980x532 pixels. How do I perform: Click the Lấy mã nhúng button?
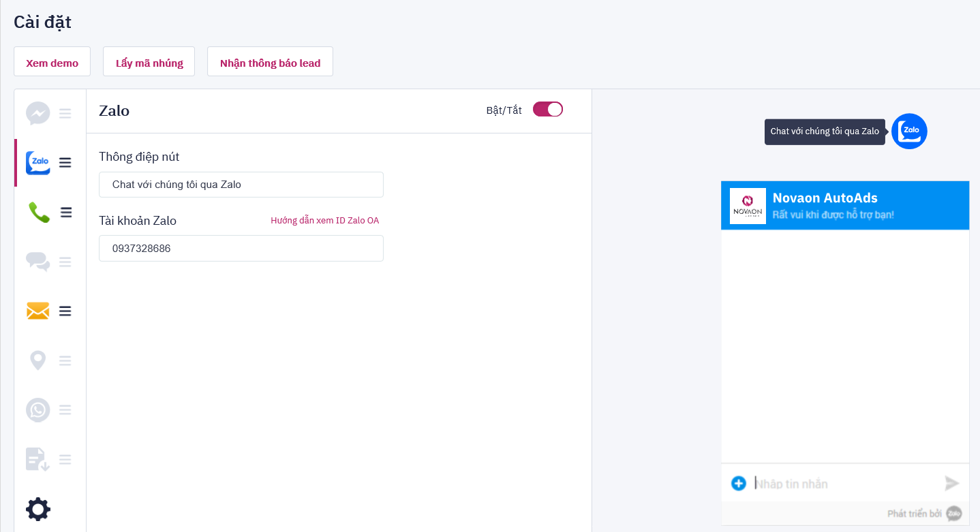[149, 63]
